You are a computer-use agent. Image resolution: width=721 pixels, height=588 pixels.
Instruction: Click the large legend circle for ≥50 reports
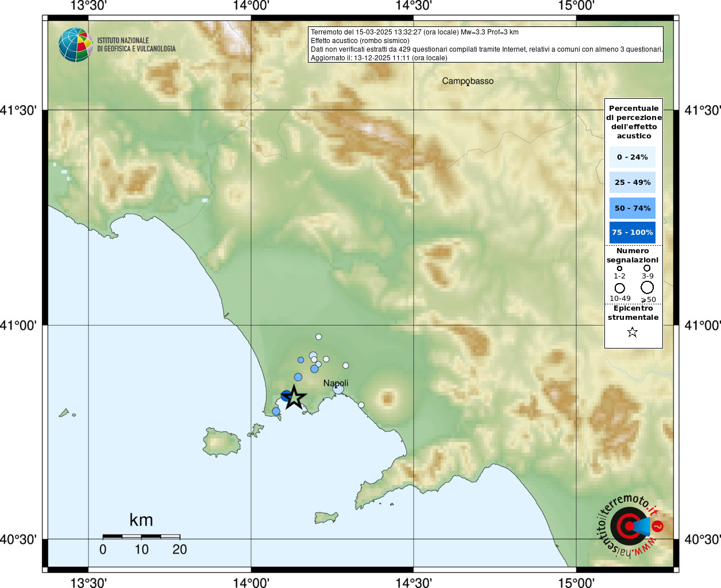point(647,287)
